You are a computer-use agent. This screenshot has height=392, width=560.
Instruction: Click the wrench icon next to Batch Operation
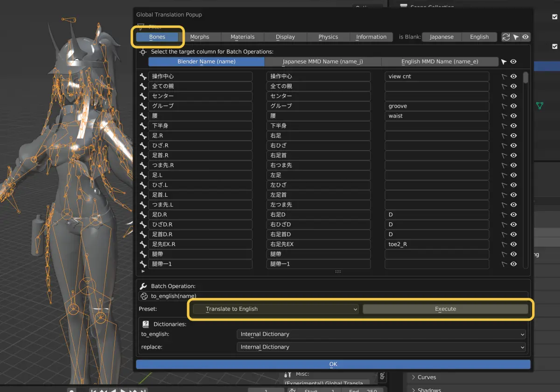tap(143, 286)
